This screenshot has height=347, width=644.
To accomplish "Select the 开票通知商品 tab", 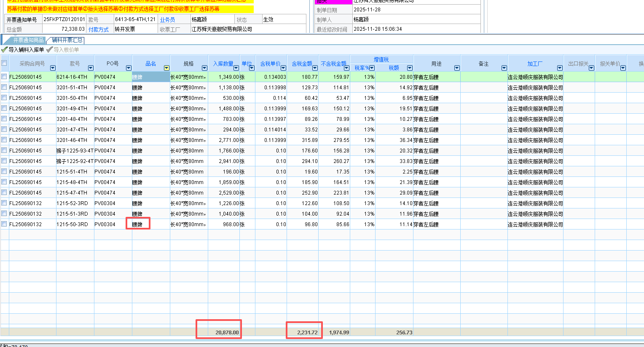I will (28, 40).
